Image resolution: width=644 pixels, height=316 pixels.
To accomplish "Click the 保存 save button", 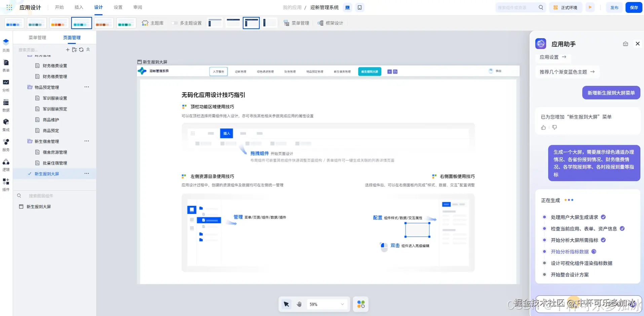I will [x=634, y=7].
